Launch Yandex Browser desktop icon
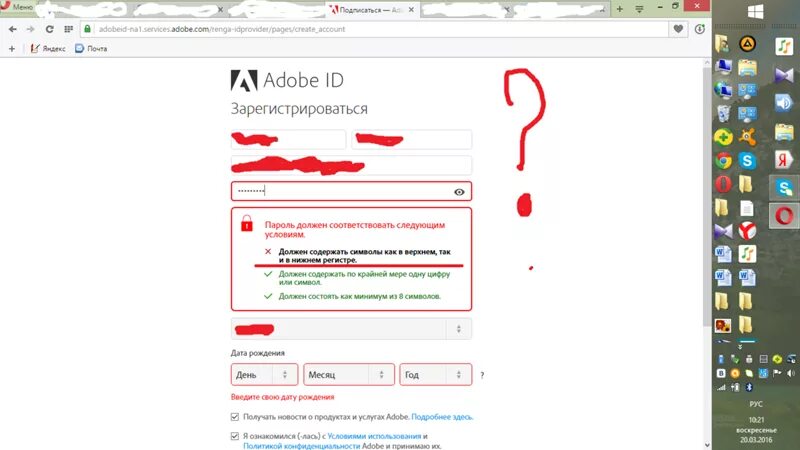The width and height of the screenshot is (800, 450). [747, 231]
